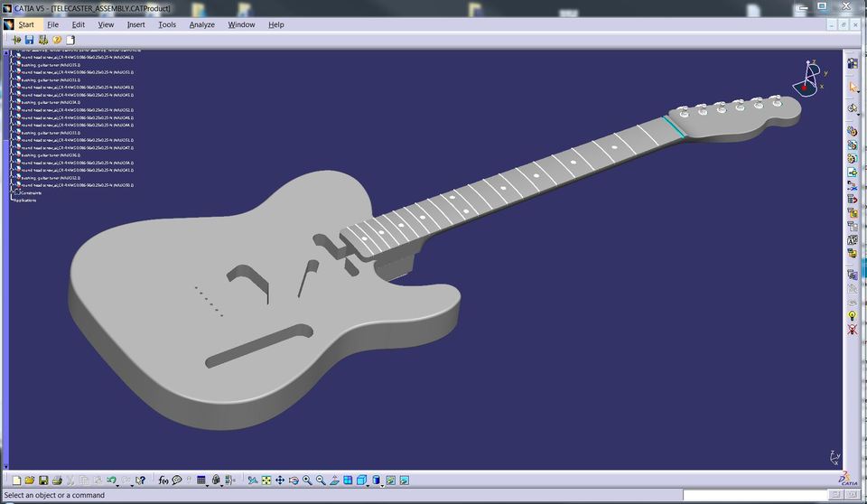Viewport: 867px width, 504px height.
Task: Expand the padlock icon dropdown arrow
Action: click(x=222, y=485)
